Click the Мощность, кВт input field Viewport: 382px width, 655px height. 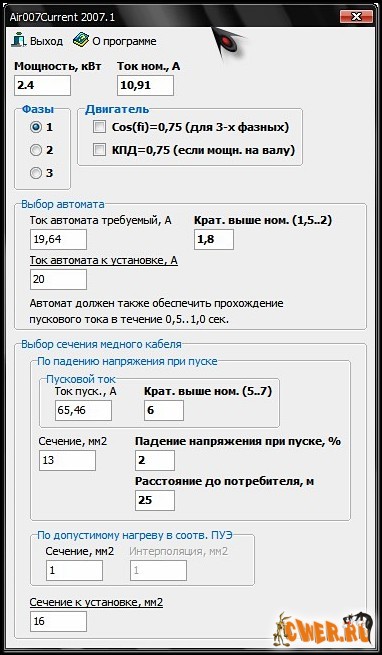click(42, 86)
